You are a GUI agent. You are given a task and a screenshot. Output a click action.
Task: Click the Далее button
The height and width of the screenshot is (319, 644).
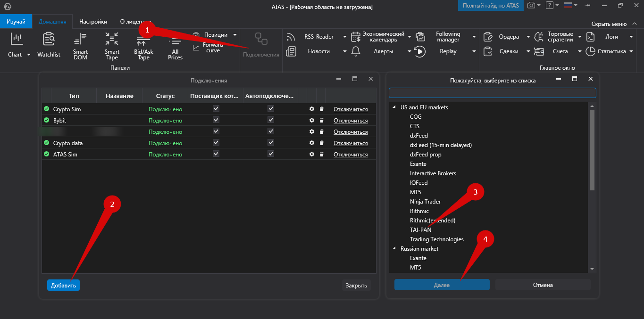click(x=442, y=285)
